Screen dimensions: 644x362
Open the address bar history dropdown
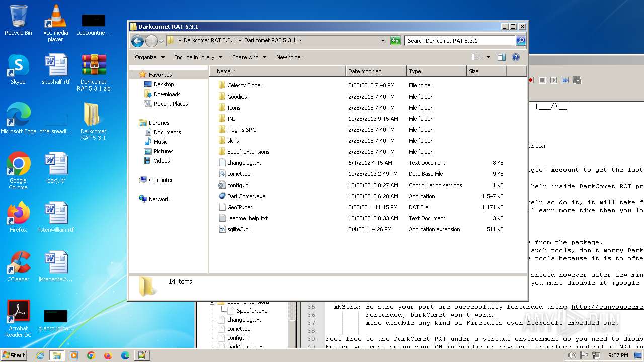[383, 41]
